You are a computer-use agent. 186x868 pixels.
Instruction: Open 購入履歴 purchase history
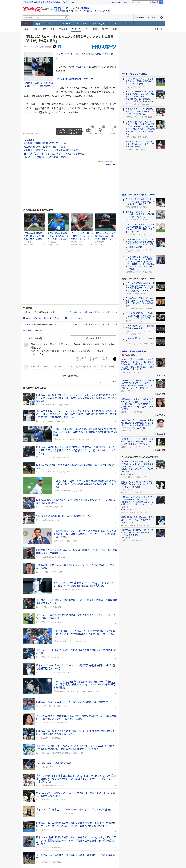pyautogui.click(x=152, y=18)
